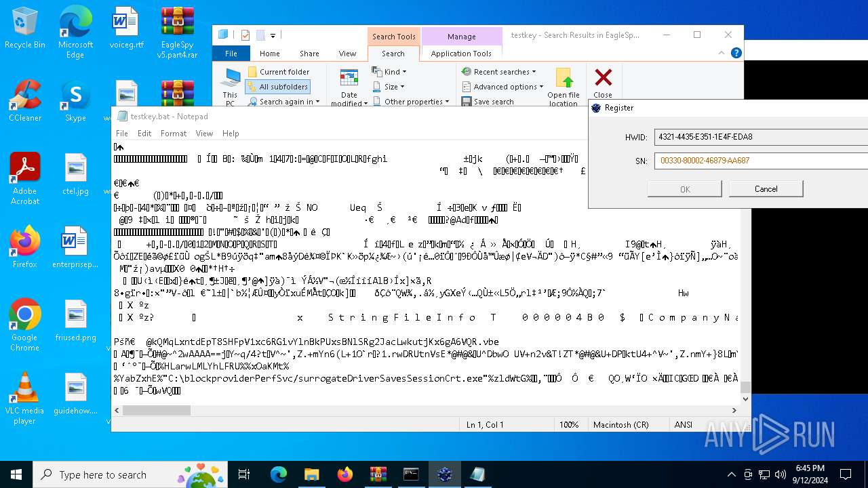
Task: Open enterprisep... Word document icon
Action: coord(75,247)
